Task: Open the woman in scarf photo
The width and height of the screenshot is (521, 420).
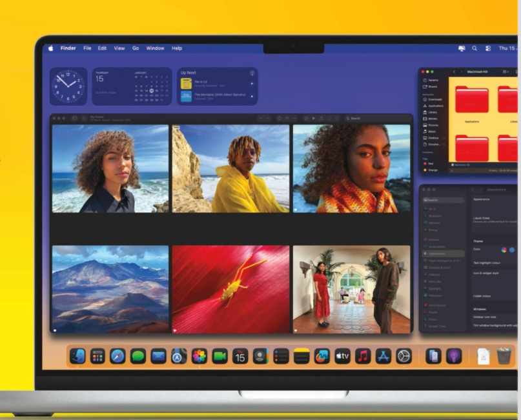Action: pyautogui.click(x=352, y=168)
